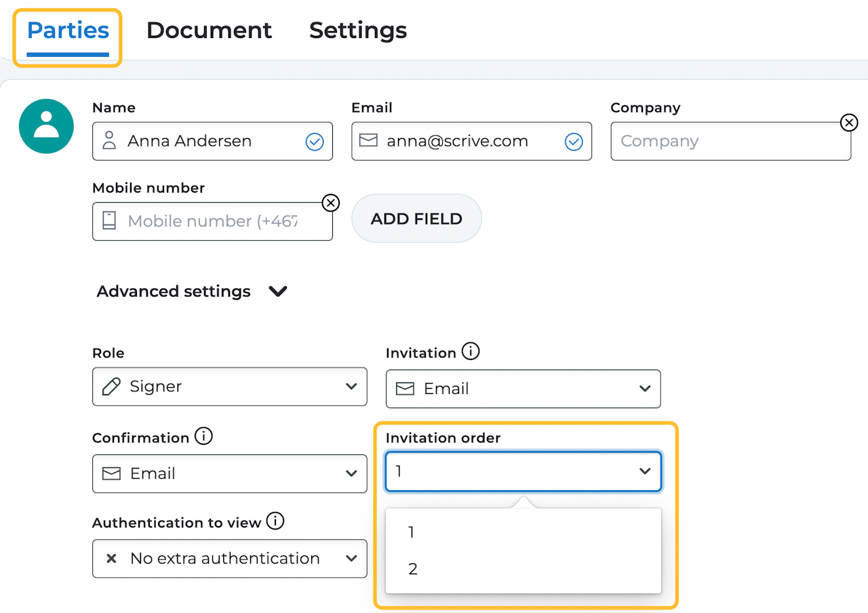Remove the Mobile number field with its X icon
Viewport: 868px width, 613px height.
click(x=330, y=203)
